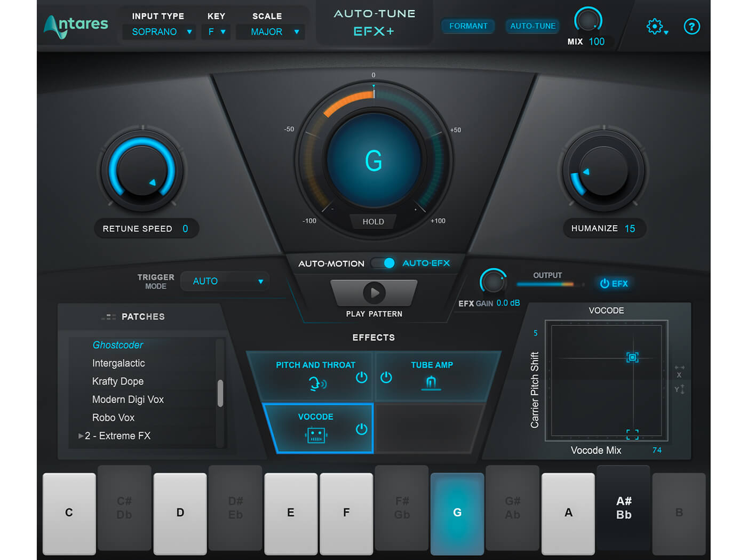Switch the Auto-Motion / Auto-EFX toggle
Image resolution: width=747 pixels, height=560 pixels.
[x=383, y=263]
